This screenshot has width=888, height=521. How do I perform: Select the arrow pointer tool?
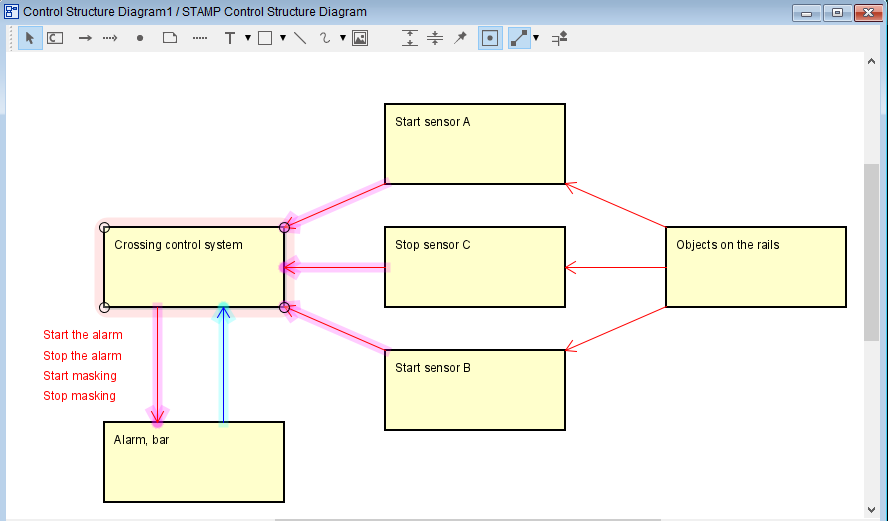(x=30, y=38)
